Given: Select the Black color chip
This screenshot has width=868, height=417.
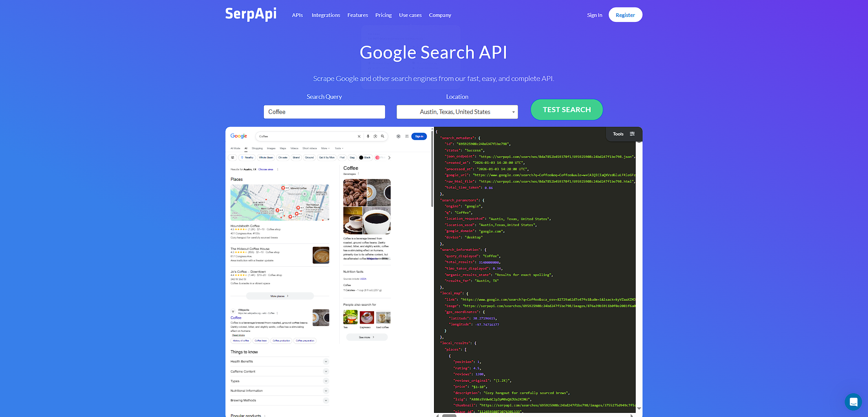Looking at the screenshot, I should [x=365, y=157].
